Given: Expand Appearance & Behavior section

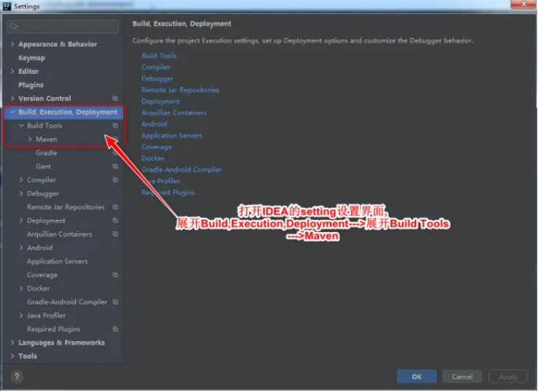Looking at the screenshot, I should pos(12,45).
